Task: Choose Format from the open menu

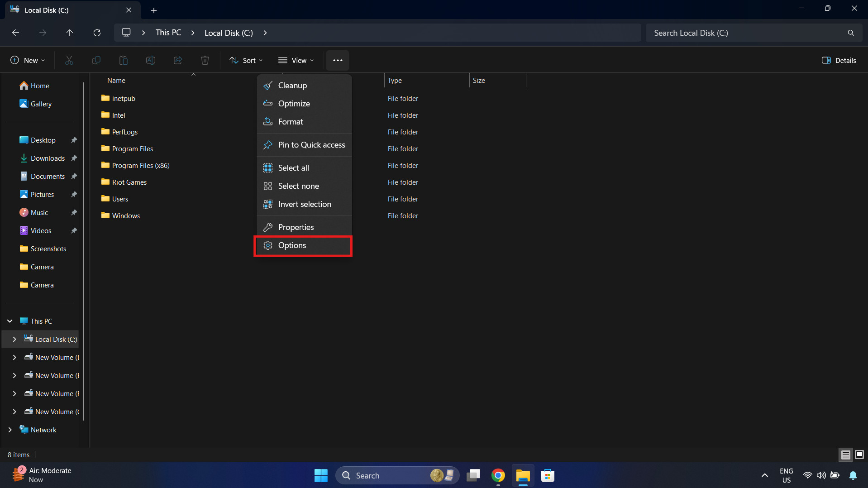Action: pos(290,121)
